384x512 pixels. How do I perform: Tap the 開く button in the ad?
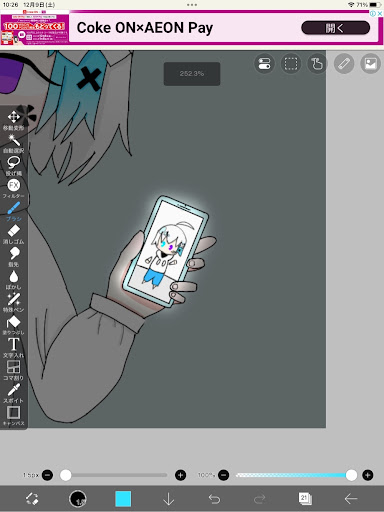tap(336, 28)
